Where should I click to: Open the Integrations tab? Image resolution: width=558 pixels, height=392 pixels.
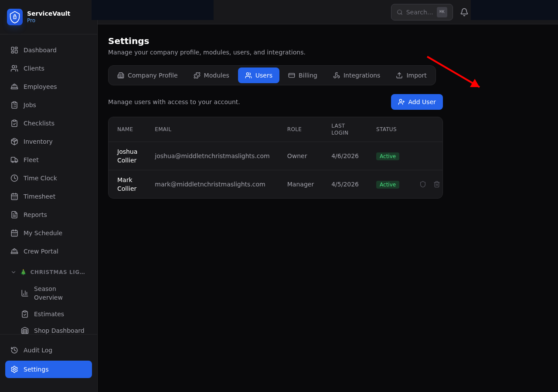357,75
